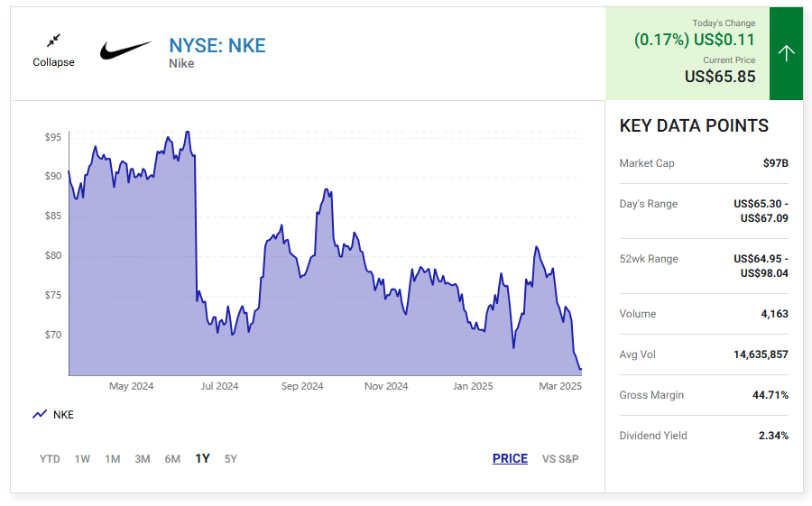Click the NKE legend label
Screen dimensions: 812x506
pyautogui.click(x=64, y=415)
